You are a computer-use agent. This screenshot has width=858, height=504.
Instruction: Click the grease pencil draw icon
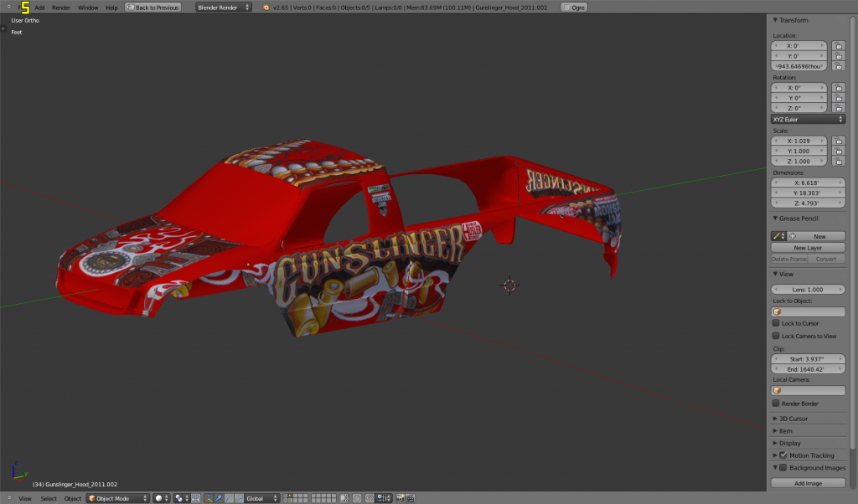pos(778,236)
